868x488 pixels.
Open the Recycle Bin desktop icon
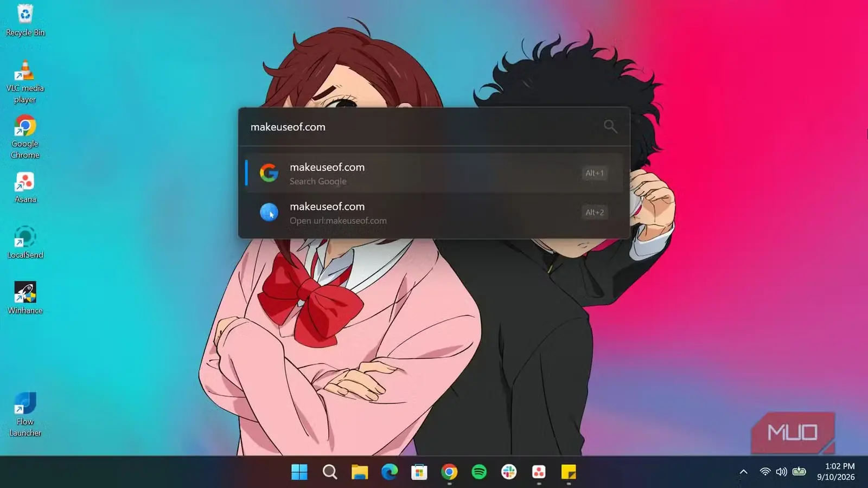(x=25, y=21)
